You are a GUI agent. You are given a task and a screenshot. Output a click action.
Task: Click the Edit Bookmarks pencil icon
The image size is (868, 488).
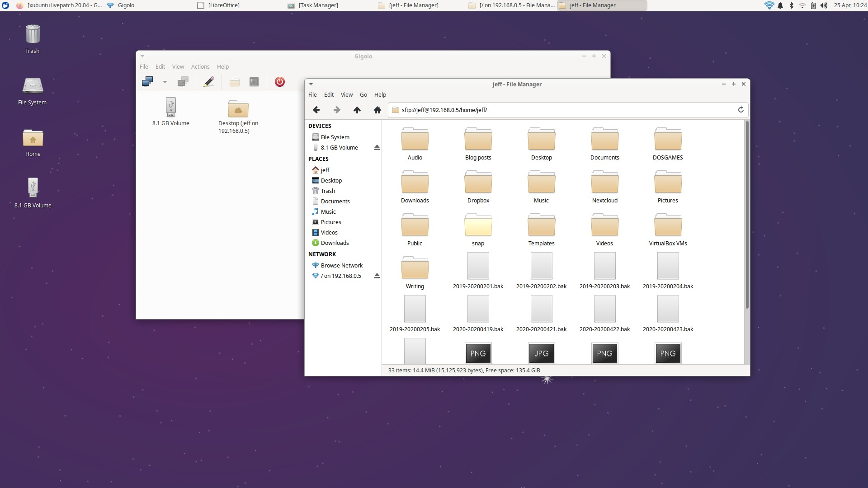208,82
